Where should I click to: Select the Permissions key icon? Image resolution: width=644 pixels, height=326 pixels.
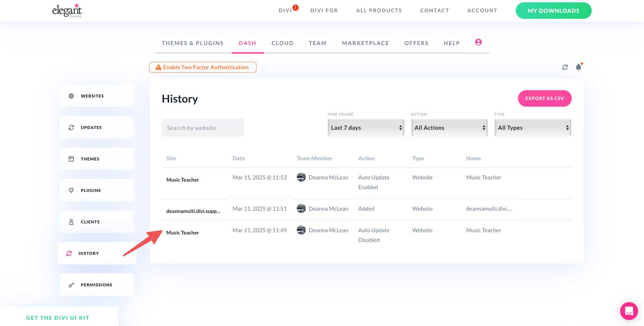(72, 284)
